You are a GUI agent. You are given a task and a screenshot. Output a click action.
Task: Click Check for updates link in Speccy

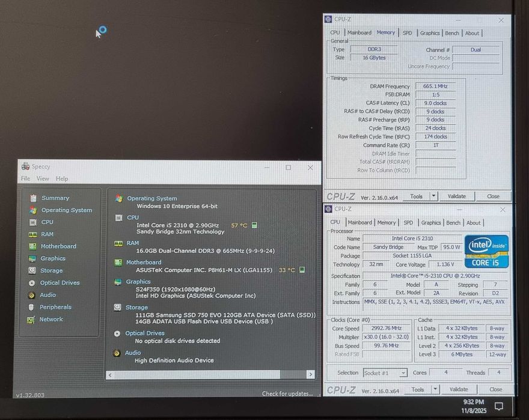pos(287,394)
